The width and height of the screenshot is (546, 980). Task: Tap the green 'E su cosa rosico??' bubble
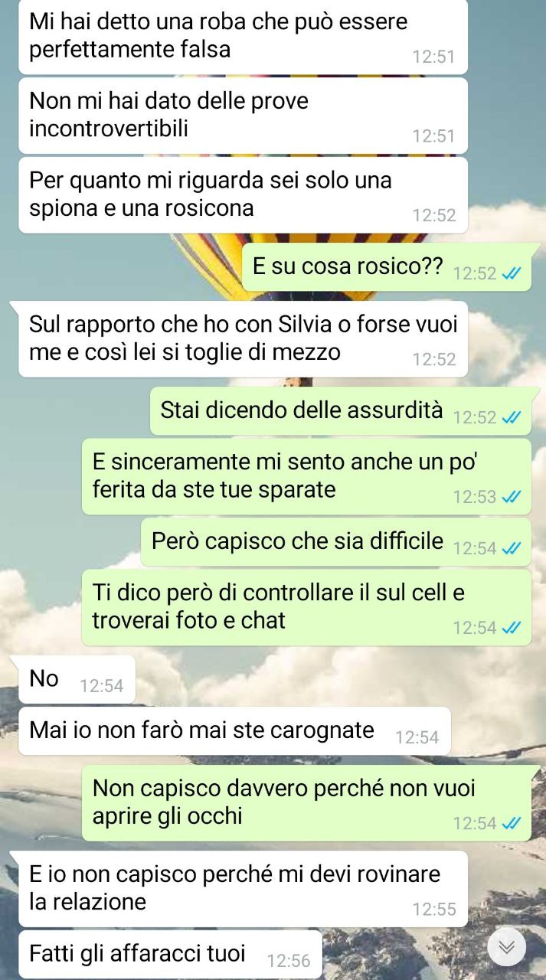[x=387, y=266]
